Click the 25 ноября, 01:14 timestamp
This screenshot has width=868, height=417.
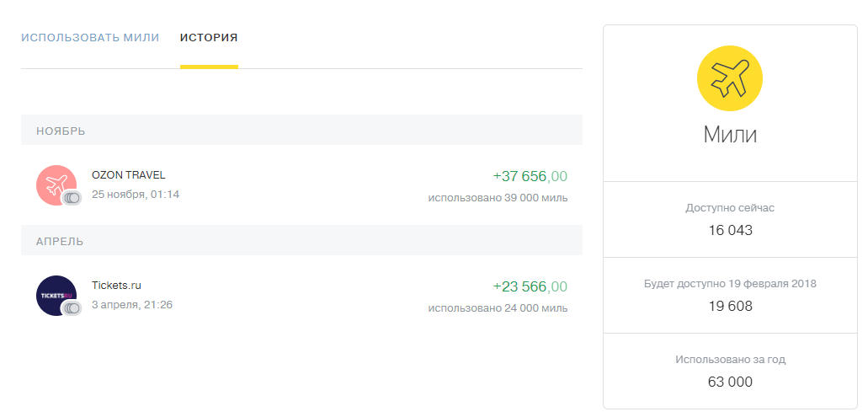(136, 195)
